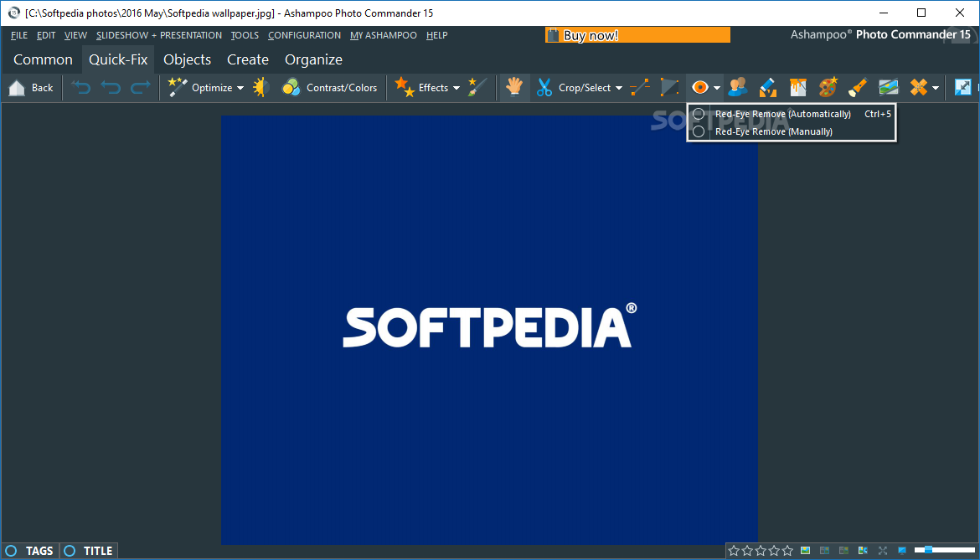Click the orange bandage repair icon
This screenshot has height=560, width=980.
click(x=918, y=87)
